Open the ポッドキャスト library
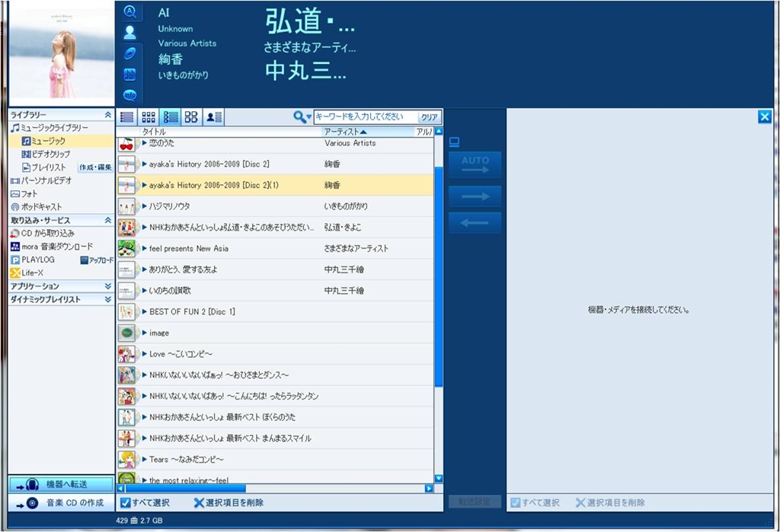780x532 pixels. 37,207
